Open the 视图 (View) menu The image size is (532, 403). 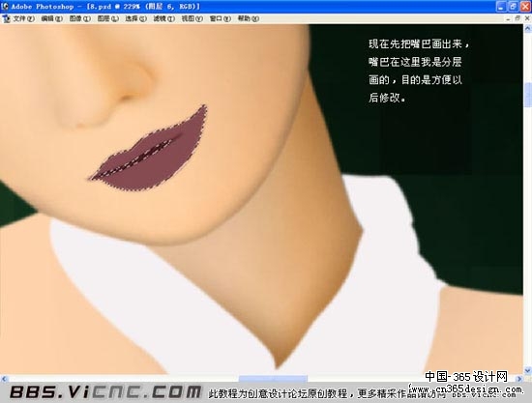click(x=192, y=18)
